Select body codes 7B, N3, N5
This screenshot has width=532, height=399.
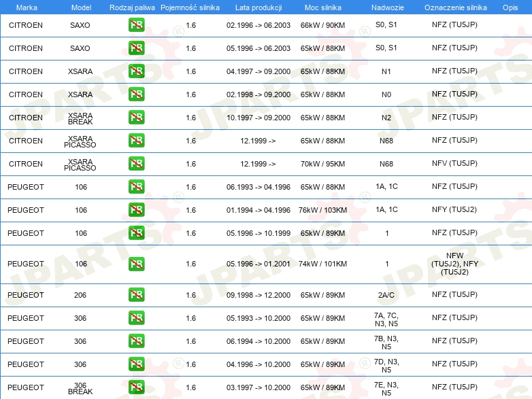tap(386, 343)
